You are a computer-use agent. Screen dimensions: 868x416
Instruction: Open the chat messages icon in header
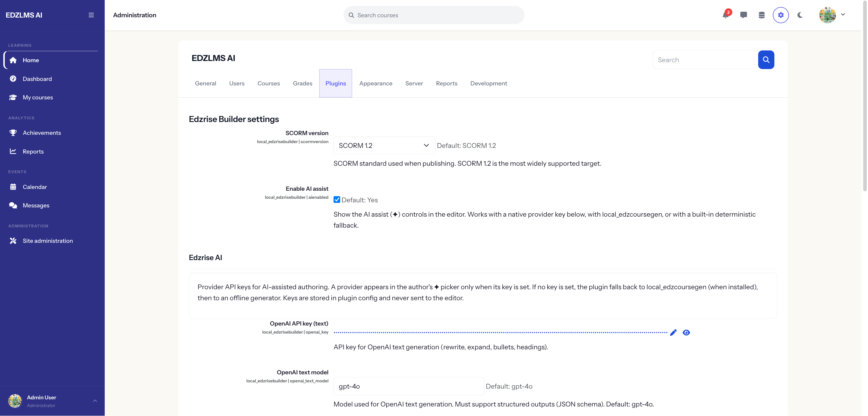click(743, 15)
